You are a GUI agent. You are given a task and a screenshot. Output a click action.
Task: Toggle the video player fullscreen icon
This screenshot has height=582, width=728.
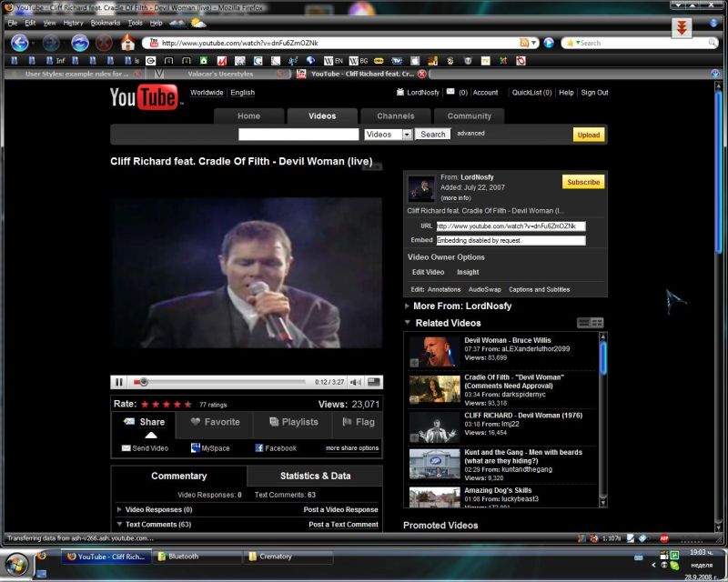pos(374,382)
